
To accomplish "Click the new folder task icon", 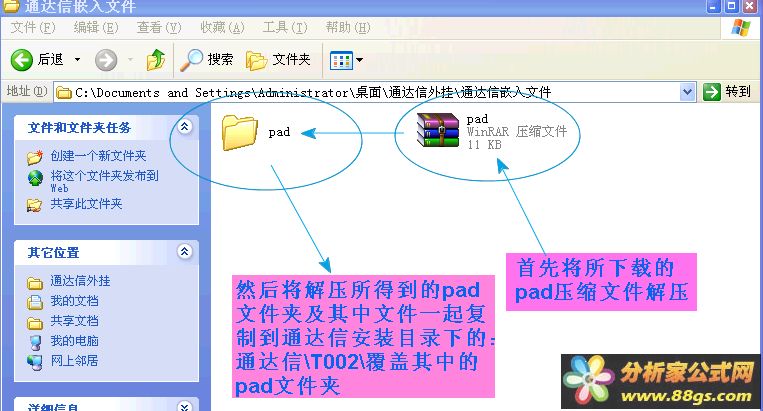I will point(35,157).
